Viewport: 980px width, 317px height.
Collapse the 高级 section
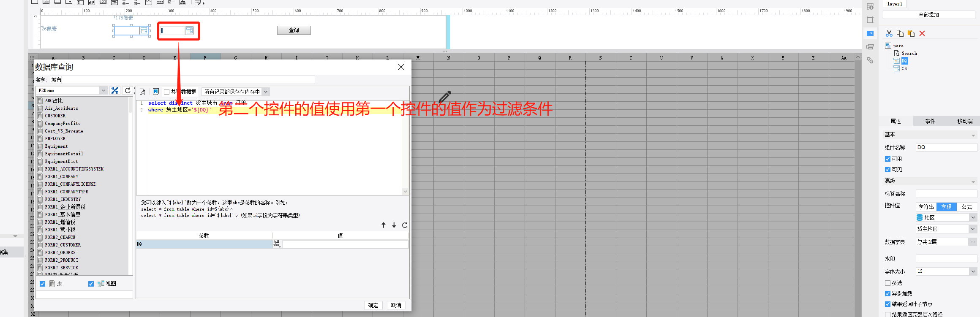click(973, 182)
